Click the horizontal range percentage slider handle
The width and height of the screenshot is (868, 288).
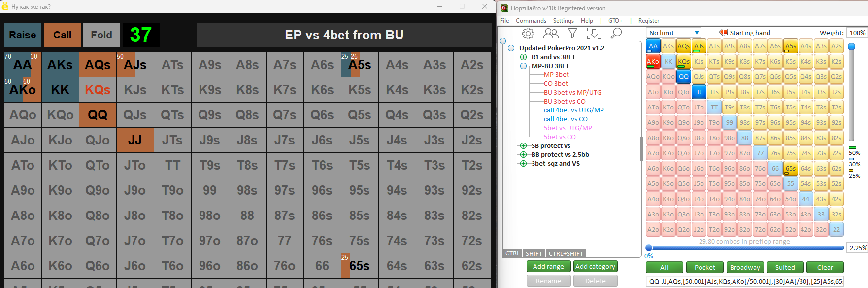tap(649, 248)
